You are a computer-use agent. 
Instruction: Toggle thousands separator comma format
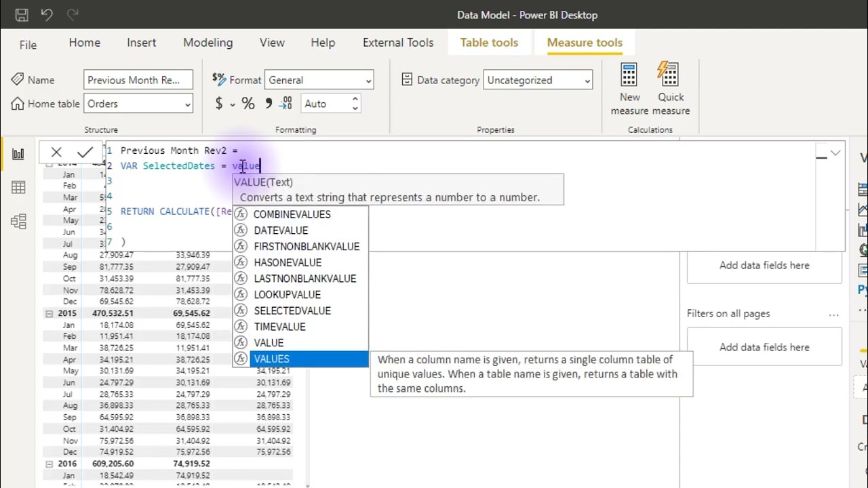click(269, 104)
